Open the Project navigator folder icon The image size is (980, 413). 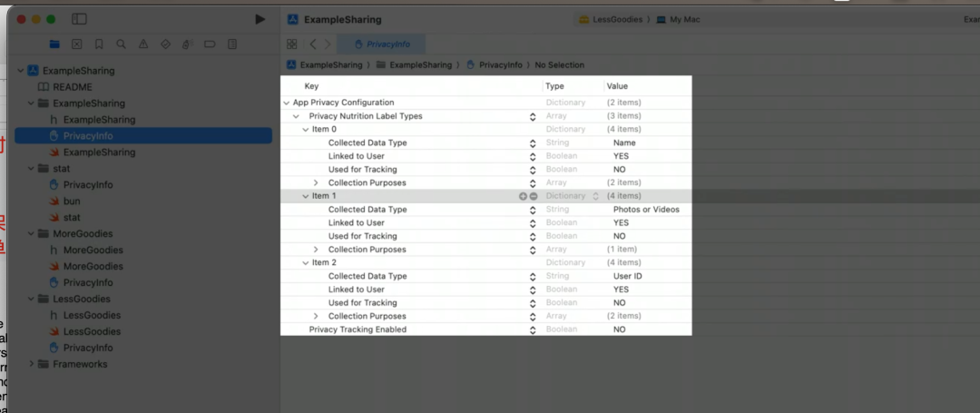55,44
